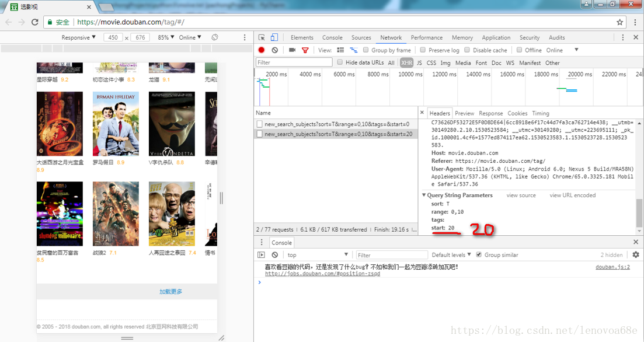The height and width of the screenshot is (342, 644).
Task: Select the inspect element picker icon
Action: click(x=262, y=37)
